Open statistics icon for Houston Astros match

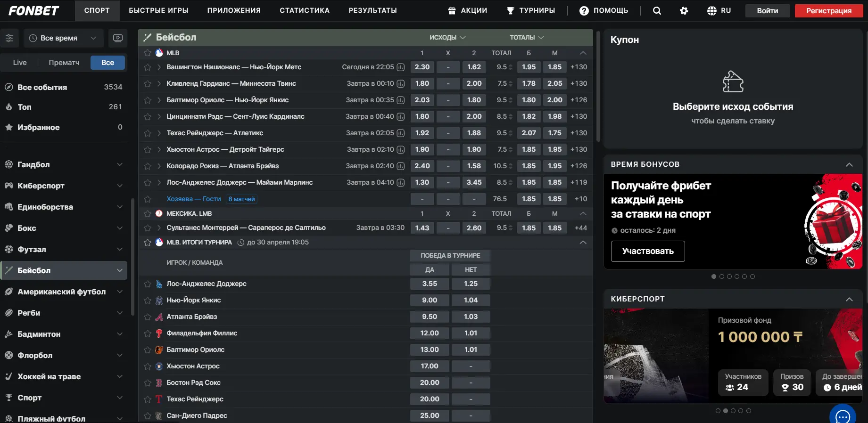(401, 150)
